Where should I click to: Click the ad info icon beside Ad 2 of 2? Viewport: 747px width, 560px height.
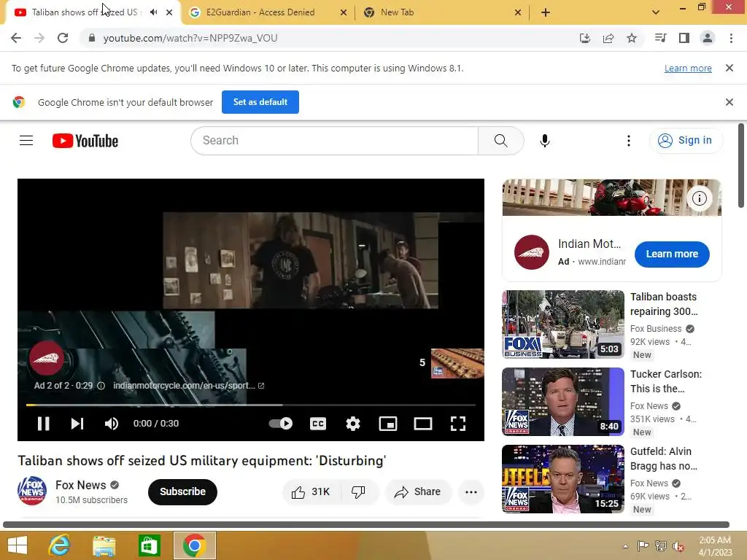pyautogui.click(x=101, y=386)
